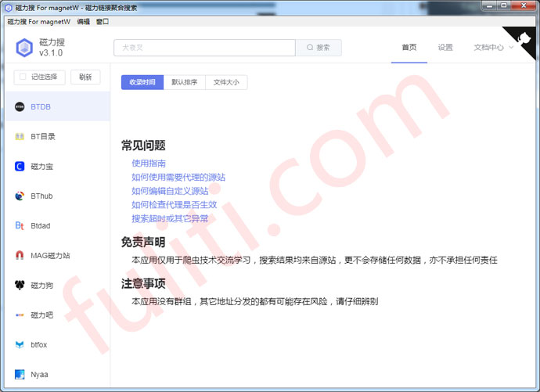540x392 pixels.
Task: Select 默认排序 sort option
Action: click(185, 82)
